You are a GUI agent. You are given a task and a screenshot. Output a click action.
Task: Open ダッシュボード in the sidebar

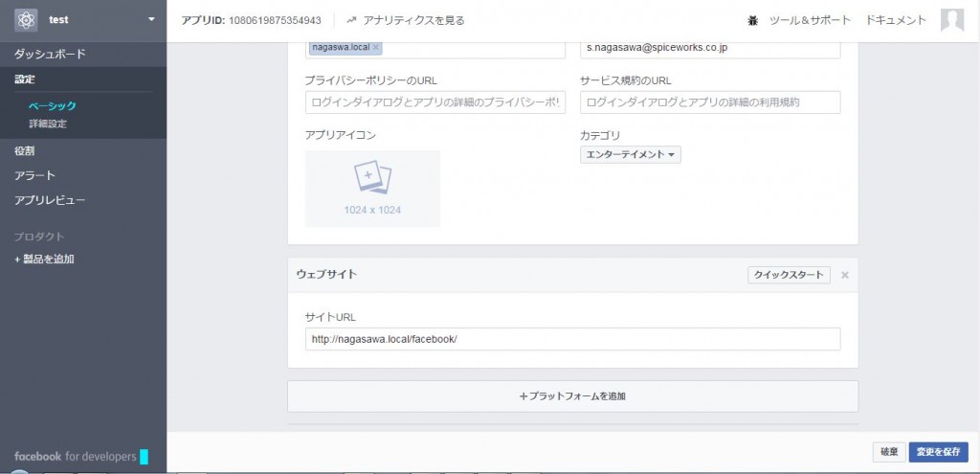click(x=50, y=55)
